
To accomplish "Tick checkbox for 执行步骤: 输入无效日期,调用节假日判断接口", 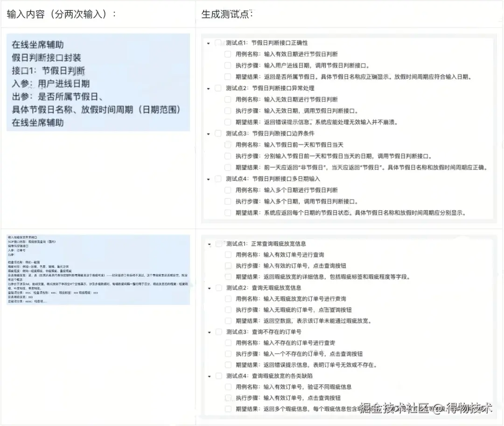I will click(x=228, y=111).
